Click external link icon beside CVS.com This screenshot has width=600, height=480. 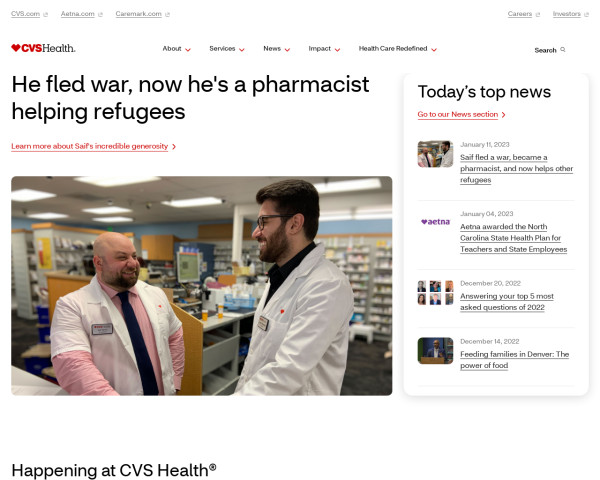(46, 15)
